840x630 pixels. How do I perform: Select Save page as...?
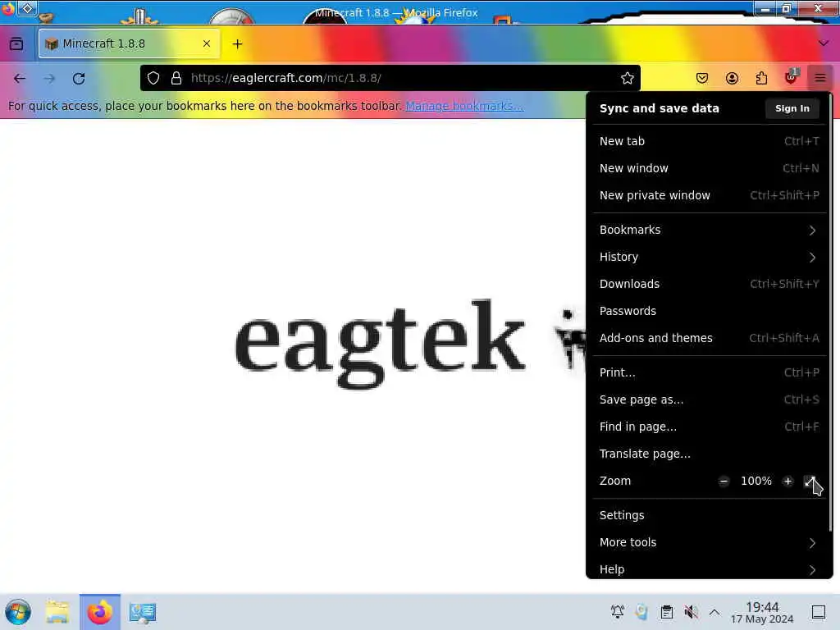pos(710,399)
